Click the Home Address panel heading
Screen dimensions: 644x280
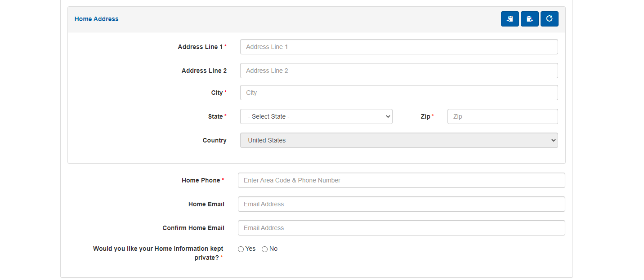[97, 19]
